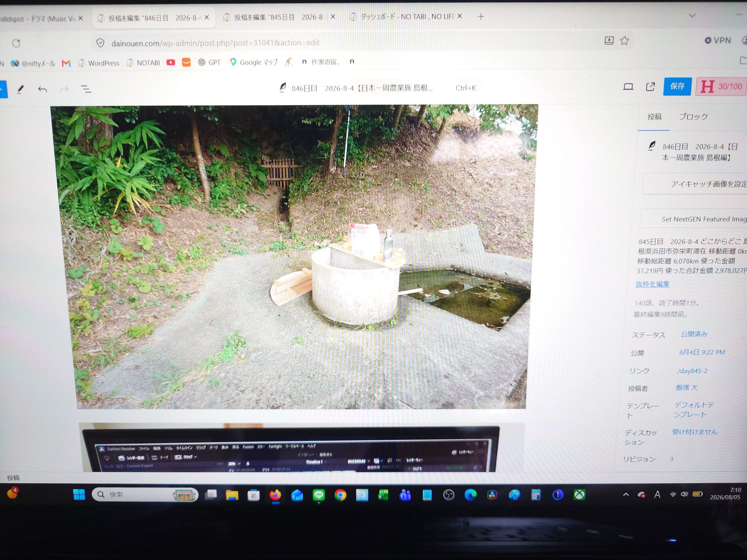
Task: Edit the /day845-2 permalink
Action: click(692, 371)
